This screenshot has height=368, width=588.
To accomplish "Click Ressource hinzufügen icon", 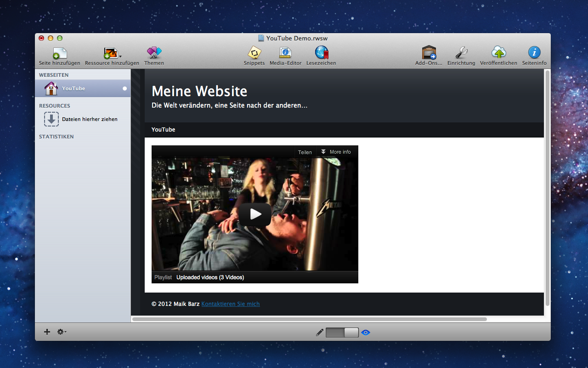I will click(110, 52).
